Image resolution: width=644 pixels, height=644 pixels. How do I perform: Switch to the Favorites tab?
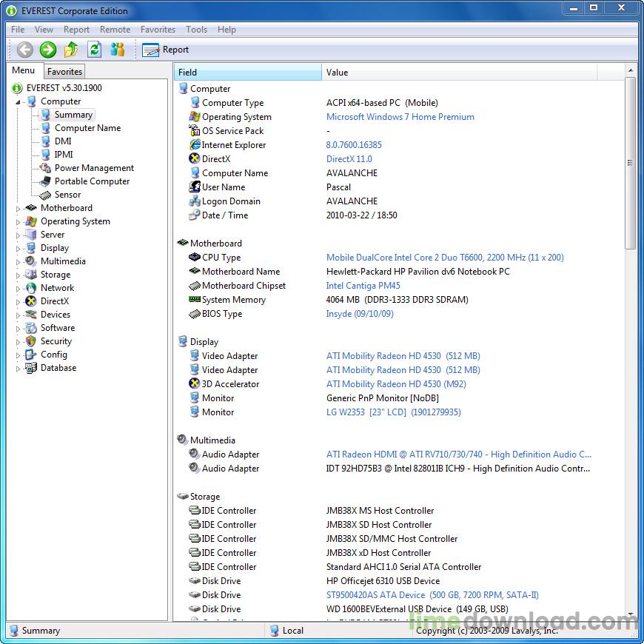[x=64, y=72]
